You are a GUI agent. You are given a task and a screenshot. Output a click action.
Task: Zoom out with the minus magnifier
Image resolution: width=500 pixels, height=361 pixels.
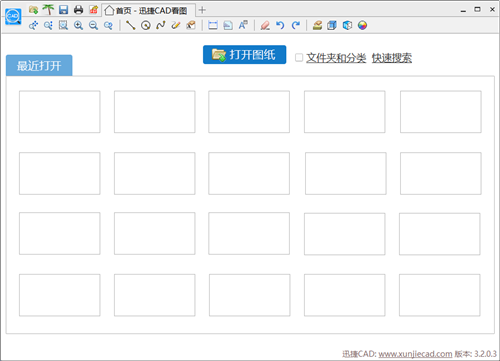pos(93,25)
